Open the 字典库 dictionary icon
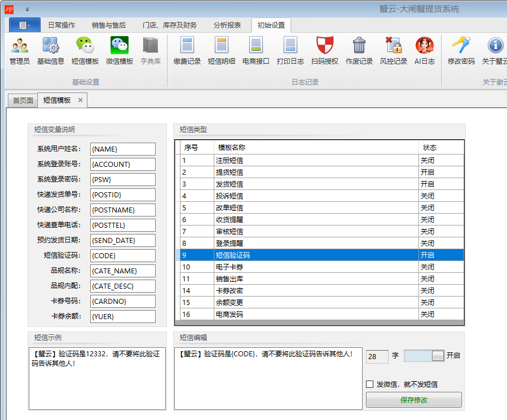Image resolution: width=507 pixels, height=420 pixels. tap(151, 51)
